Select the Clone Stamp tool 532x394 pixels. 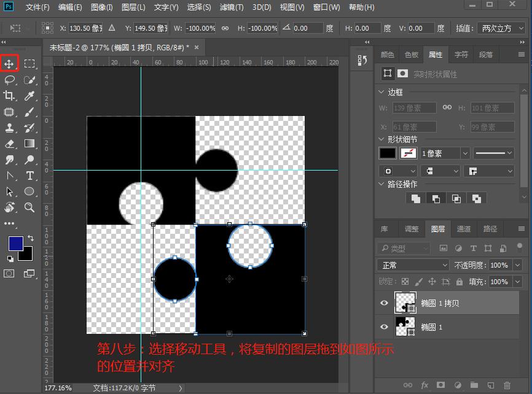point(10,128)
